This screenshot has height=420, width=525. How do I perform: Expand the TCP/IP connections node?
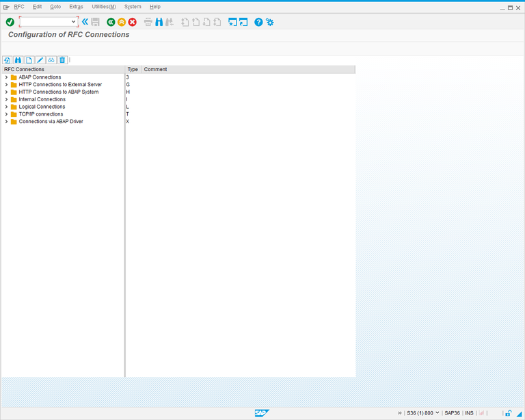(x=6, y=114)
